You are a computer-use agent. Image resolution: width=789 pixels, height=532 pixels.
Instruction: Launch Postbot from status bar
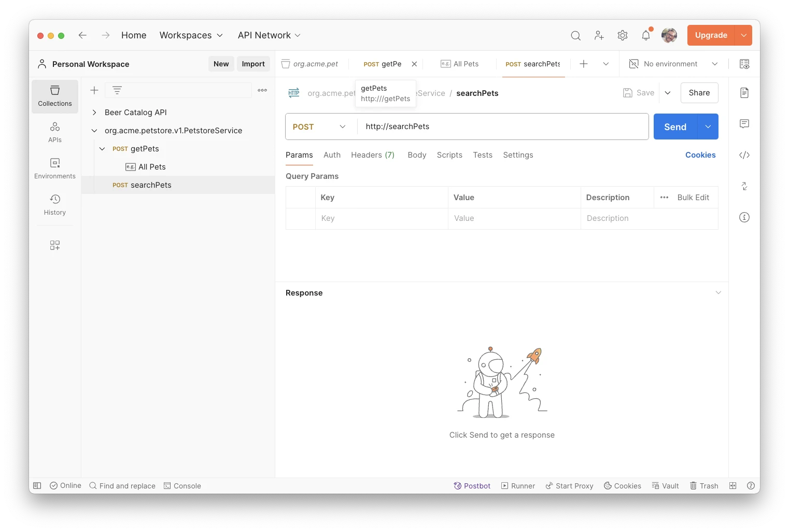click(x=472, y=486)
